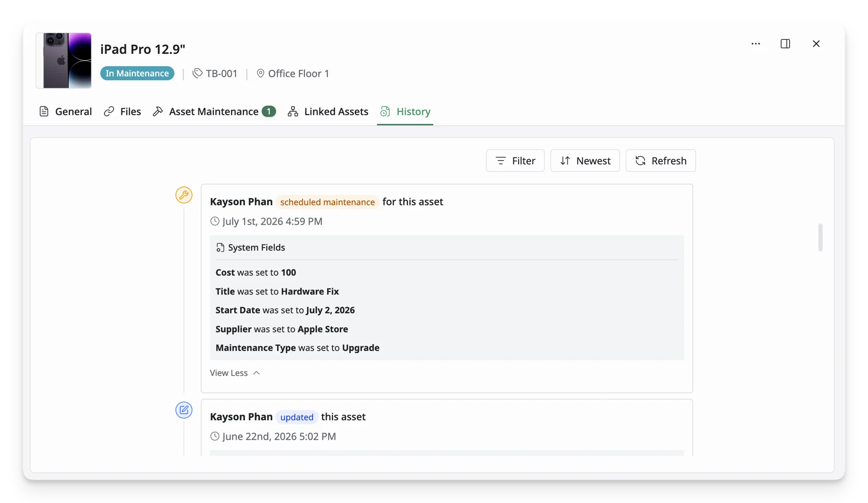Select the History tab
The height and width of the screenshot is (503, 868).
[x=405, y=111]
